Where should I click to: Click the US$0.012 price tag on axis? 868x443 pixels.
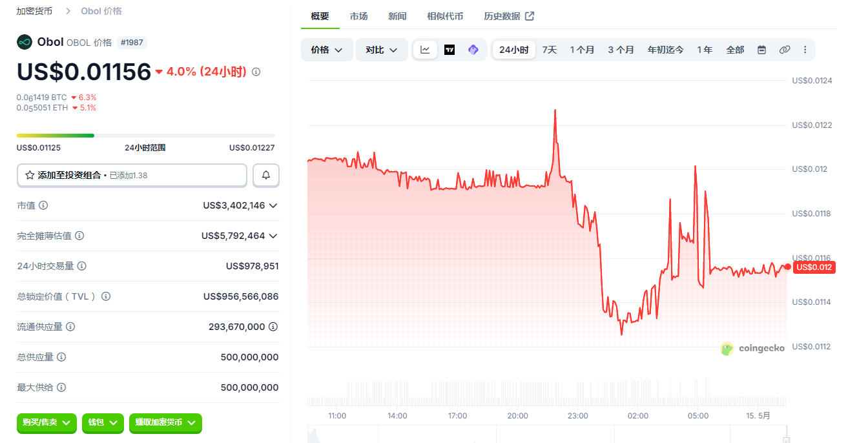814,267
